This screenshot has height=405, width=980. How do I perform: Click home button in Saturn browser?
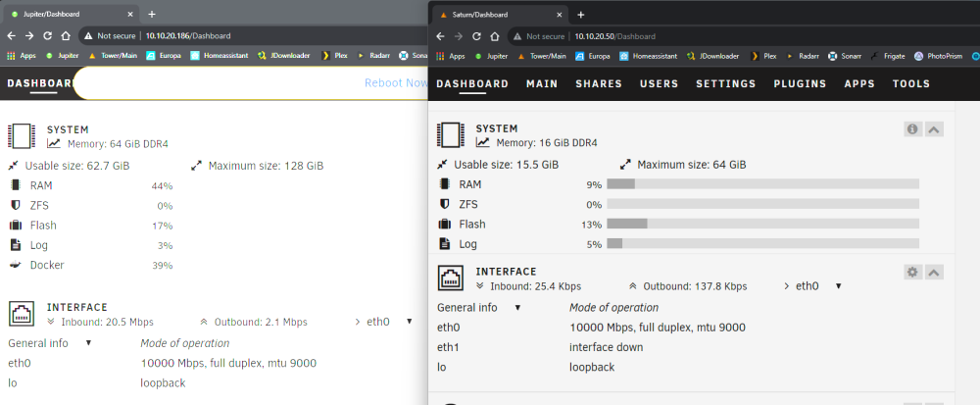(x=494, y=36)
